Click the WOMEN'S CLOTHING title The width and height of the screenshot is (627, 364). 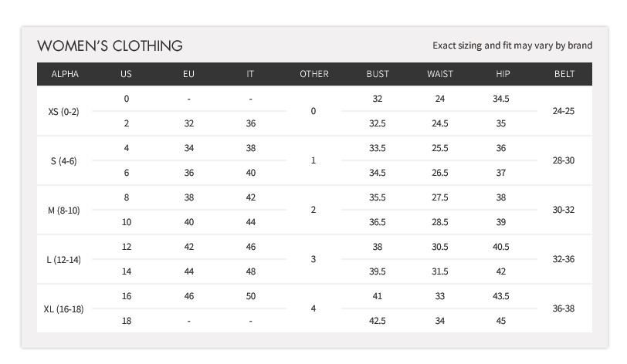click(x=110, y=45)
